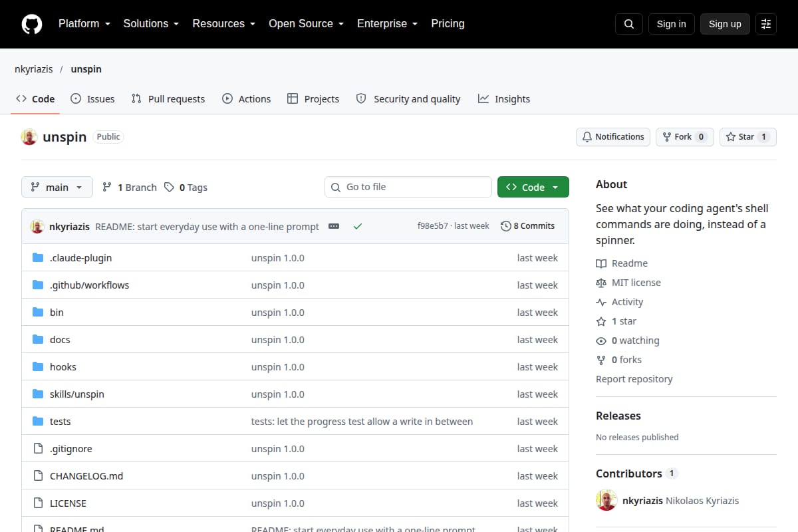Click nkyriazis avatar under Contributors
Viewport: 798px width, 532px height.
(606, 500)
